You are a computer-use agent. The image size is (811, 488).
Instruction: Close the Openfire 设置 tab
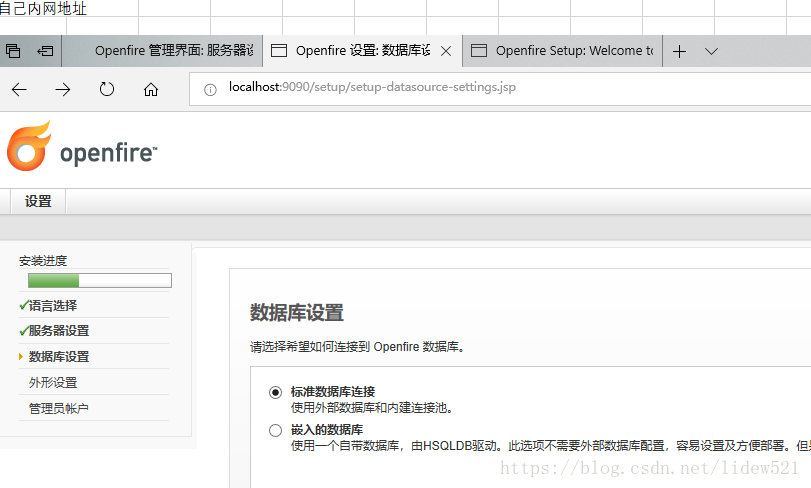coord(446,51)
